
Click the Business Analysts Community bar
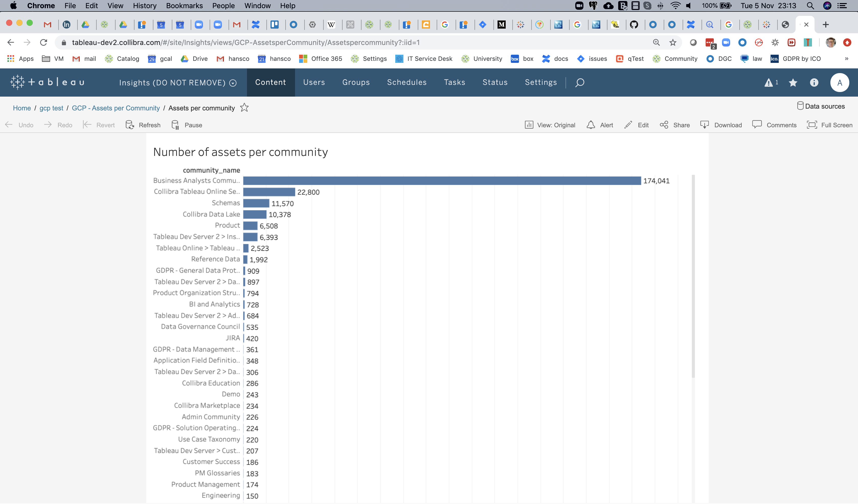pyautogui.click(x=442, y=181)
